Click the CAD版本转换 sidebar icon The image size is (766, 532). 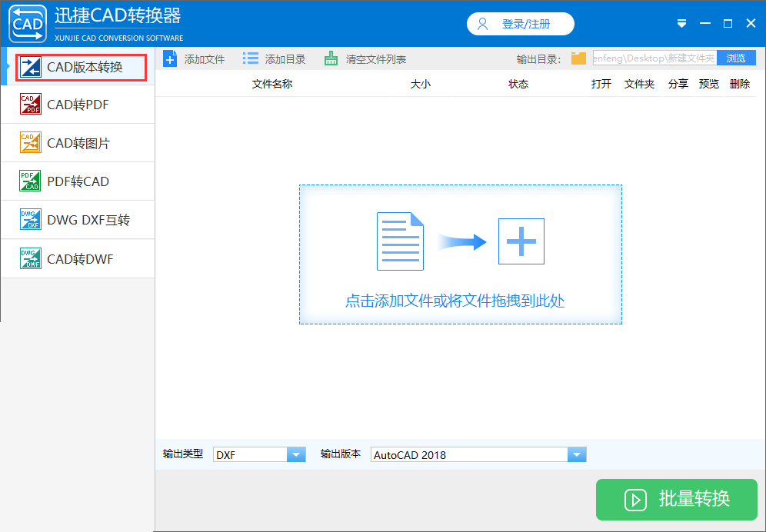(x=30, y=68)
